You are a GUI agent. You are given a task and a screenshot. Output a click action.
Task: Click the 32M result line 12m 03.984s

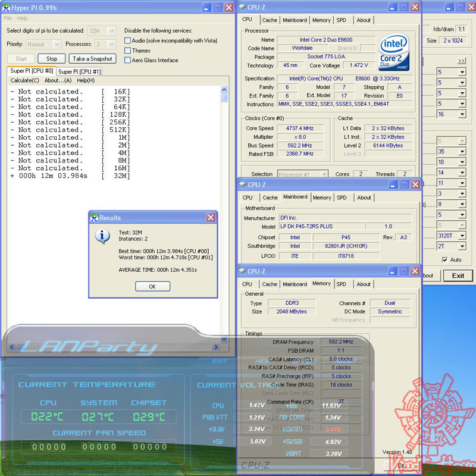click(x=70, y=176)
